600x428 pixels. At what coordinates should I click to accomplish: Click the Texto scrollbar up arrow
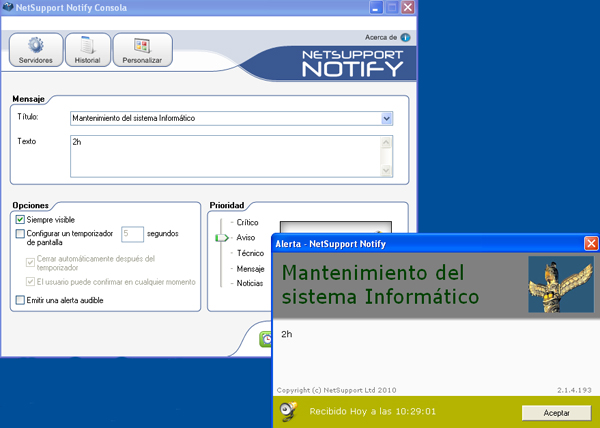pos(386,143)
